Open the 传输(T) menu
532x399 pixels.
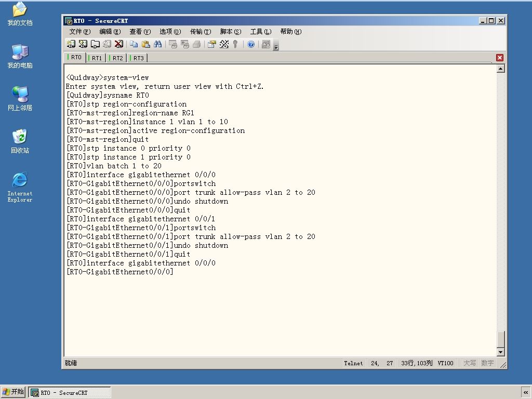[201, 32]
